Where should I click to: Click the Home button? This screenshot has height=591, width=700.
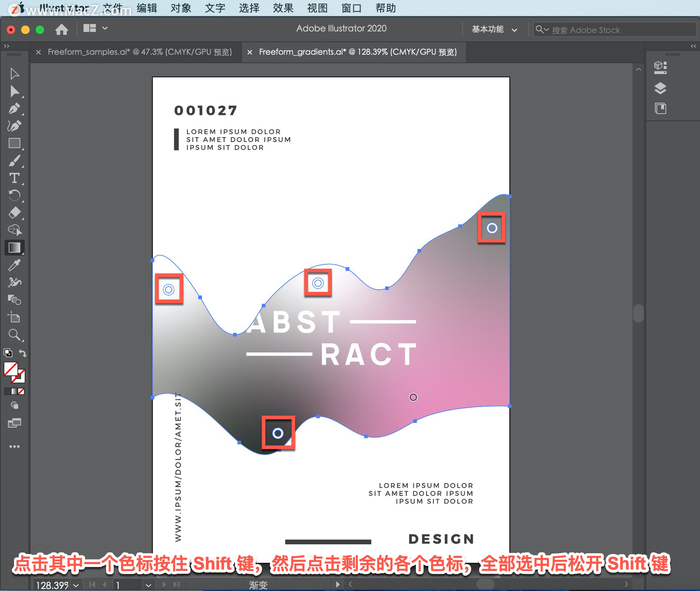coord(62,29)
